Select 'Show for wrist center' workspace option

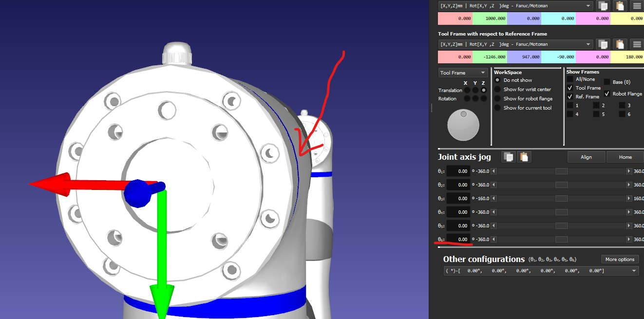pyautogui.click(x=497, y=89)
